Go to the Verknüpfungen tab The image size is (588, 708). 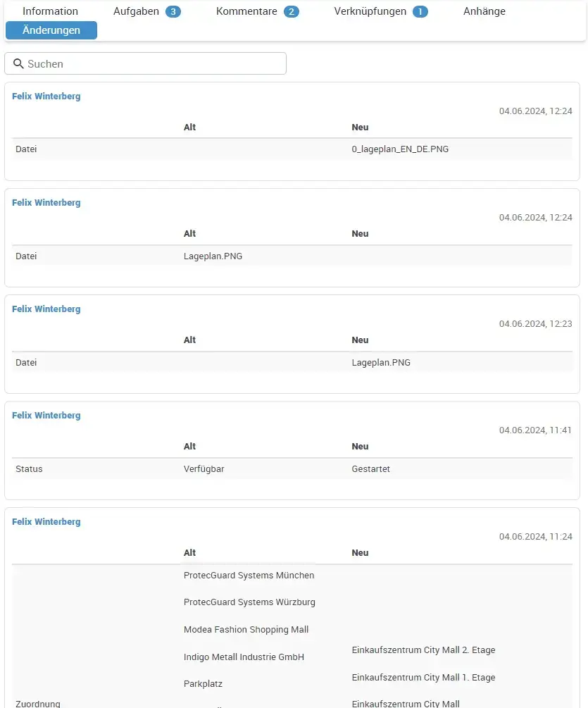click(370, 11)
